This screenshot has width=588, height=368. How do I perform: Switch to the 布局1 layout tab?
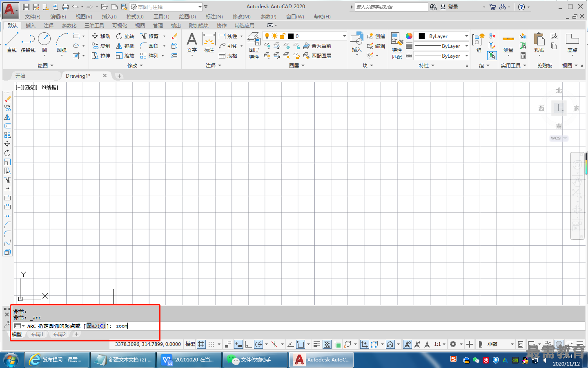tap(37, 334)
